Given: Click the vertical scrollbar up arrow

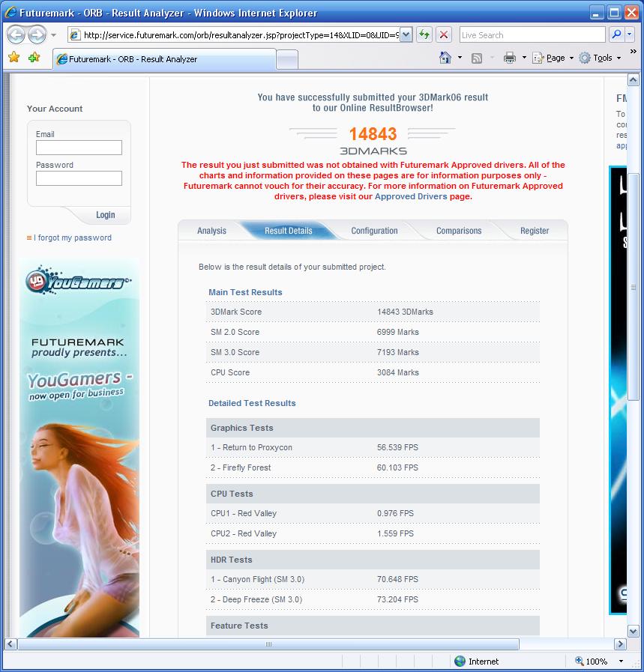Looking at the screenshot, I should click(634, 79).
